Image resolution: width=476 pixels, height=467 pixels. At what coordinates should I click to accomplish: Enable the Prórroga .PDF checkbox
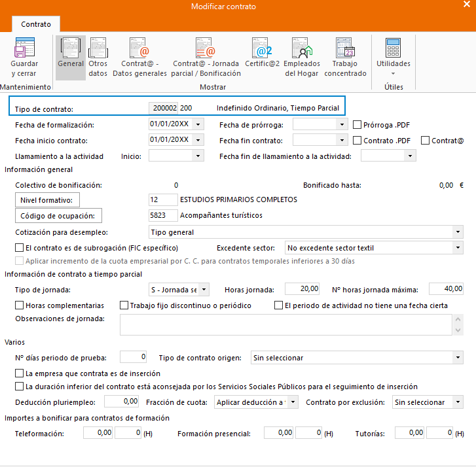tap(357, 125)
